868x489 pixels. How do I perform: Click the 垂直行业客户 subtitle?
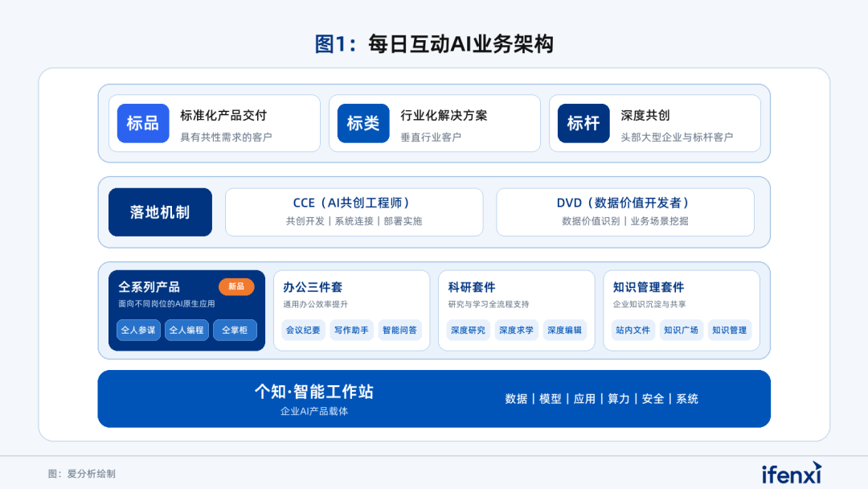pyautogui.click(x=431, y=137)
